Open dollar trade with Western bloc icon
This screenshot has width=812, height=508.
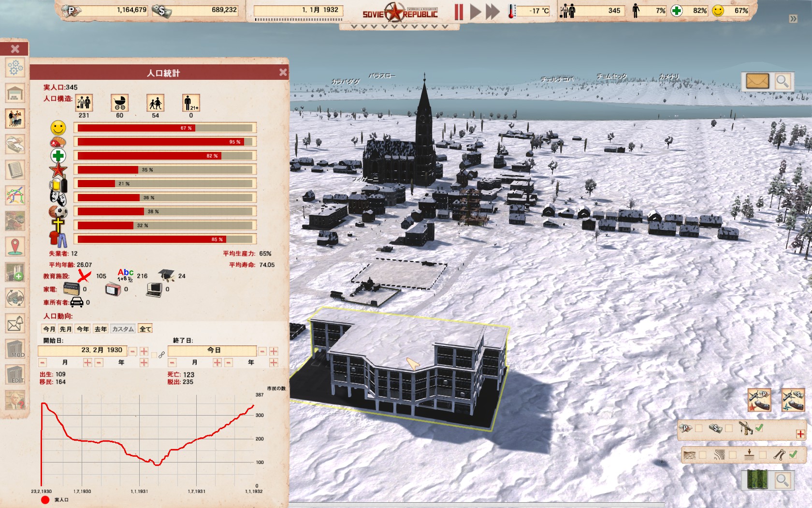tap(793, 400)
